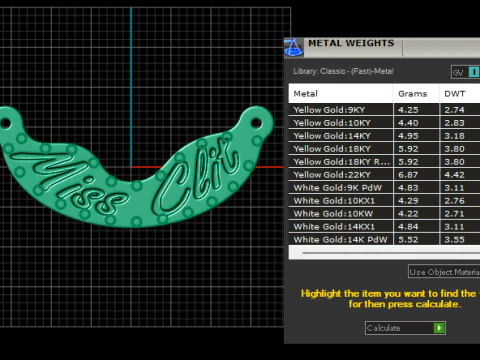Click the 4.95 grams cell
The image size is (480, 360).
416,136
